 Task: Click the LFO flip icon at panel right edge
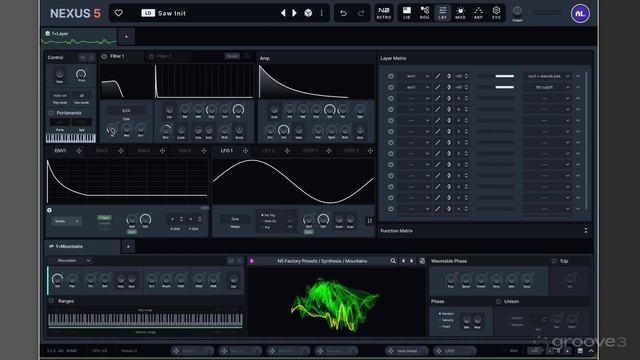tap(369, 221)
